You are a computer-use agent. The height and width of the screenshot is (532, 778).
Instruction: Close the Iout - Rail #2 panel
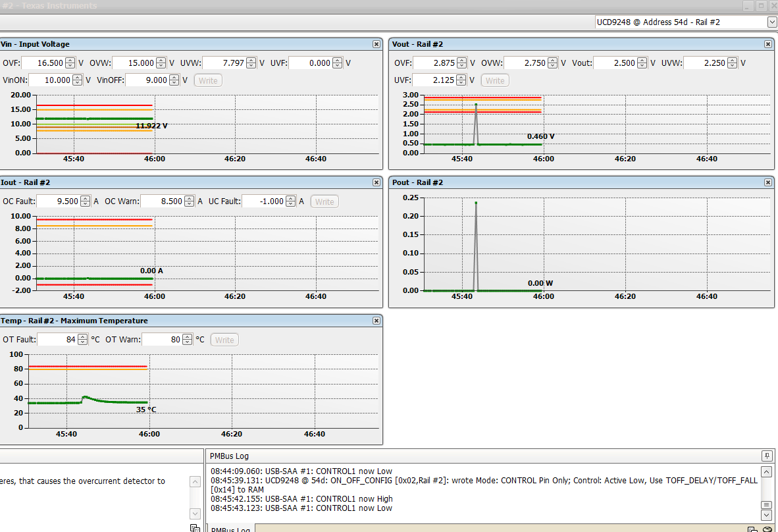(376, 182)
